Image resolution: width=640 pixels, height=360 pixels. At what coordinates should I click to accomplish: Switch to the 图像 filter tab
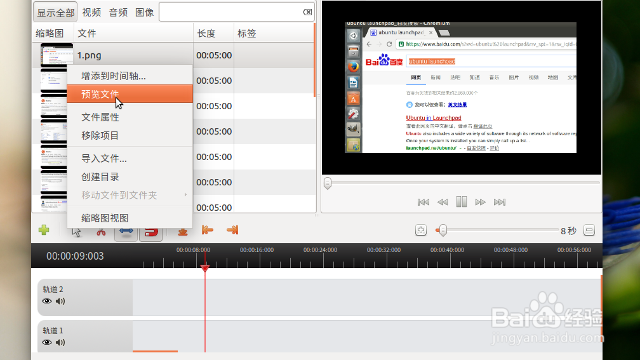[x=144, y=12]
